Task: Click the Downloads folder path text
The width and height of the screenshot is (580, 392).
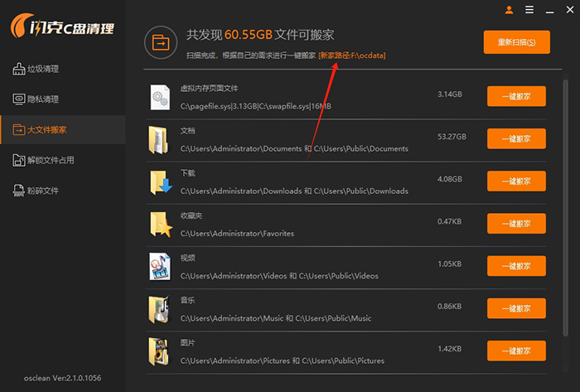Action: 294,191
